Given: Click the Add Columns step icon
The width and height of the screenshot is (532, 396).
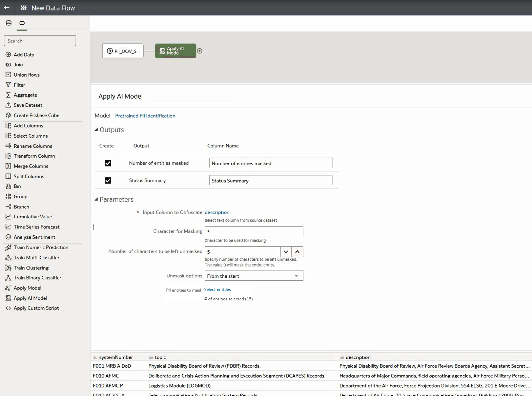Looking at the screenshot, I should (8, 125).
